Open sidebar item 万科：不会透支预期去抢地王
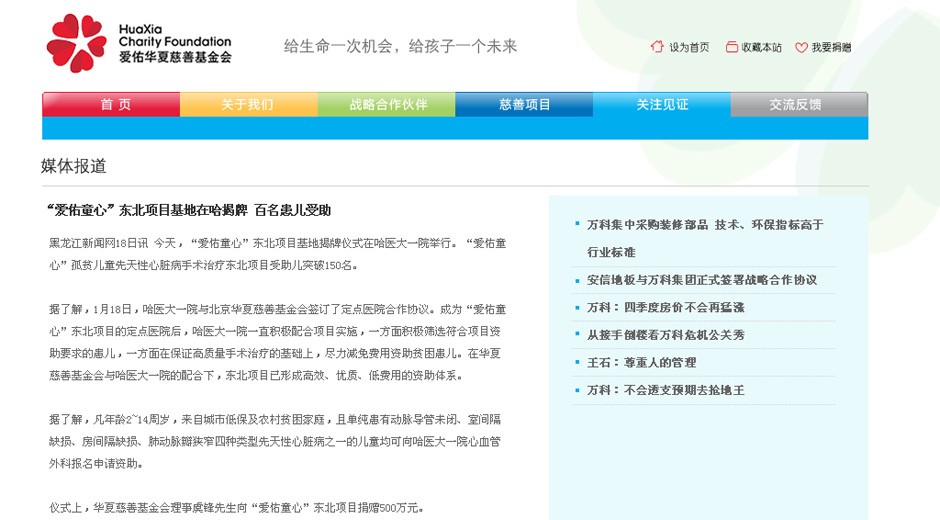 665,390
